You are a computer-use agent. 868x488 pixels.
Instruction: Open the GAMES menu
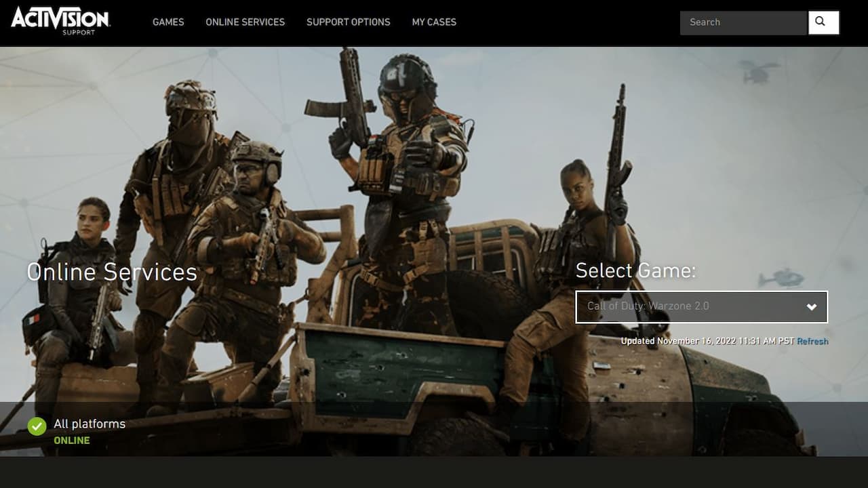tap(168, 22)
